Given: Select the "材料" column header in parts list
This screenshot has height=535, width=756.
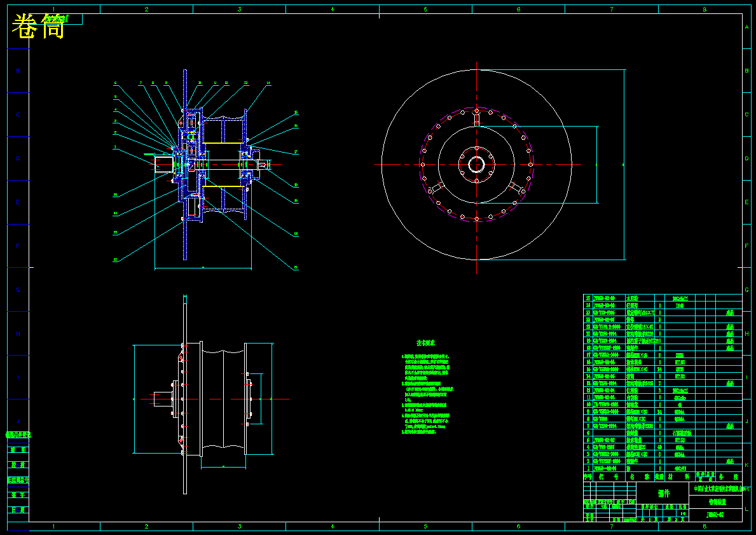Looking at the screenshot, I should pos(680,476).
